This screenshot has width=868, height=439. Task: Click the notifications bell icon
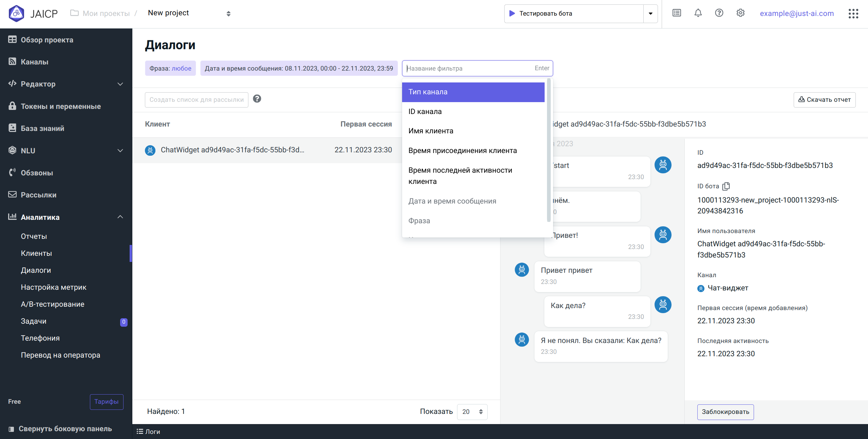tap(698, 13)
